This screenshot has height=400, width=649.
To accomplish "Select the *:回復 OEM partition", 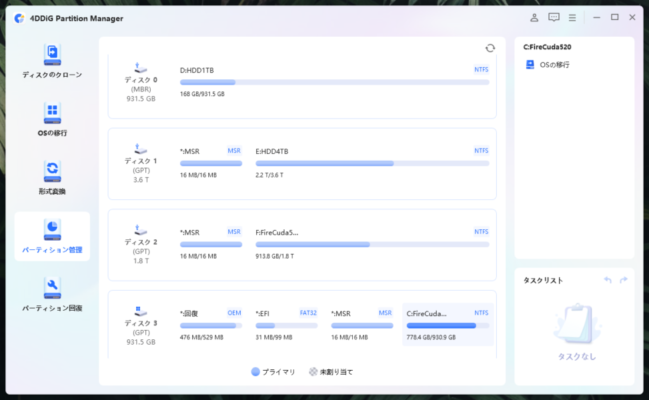I will (211, 325).
